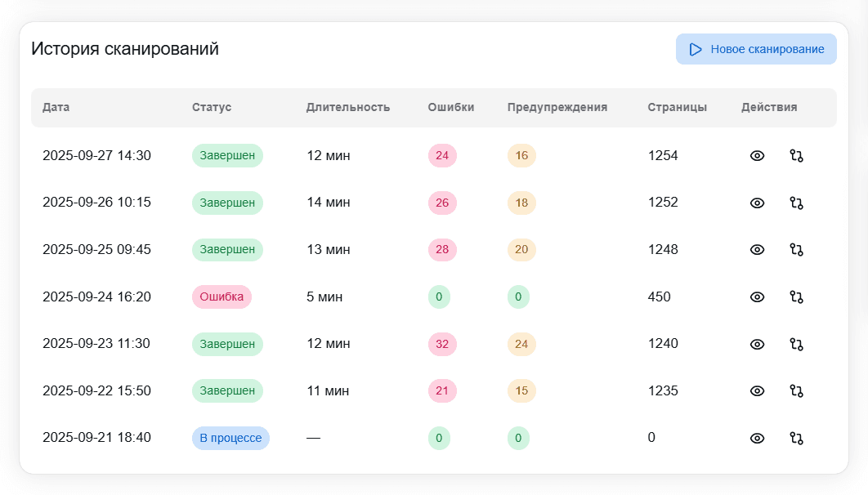Image resolution: width=868 pixels, height=495 pixels.
Task: View the 2025-09-25 09:45 scan results
Action: 757,250
